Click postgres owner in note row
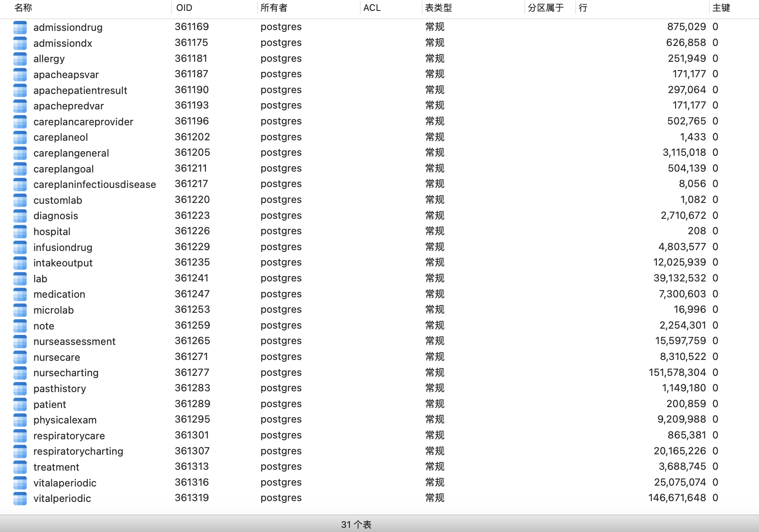The height and width of the screenshot is (532, 759). click(281, 325)
